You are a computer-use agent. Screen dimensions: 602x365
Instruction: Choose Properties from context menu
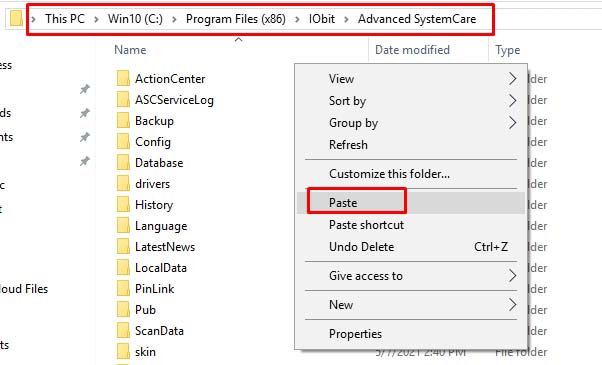pyautogui.click(x=411, y=334)
